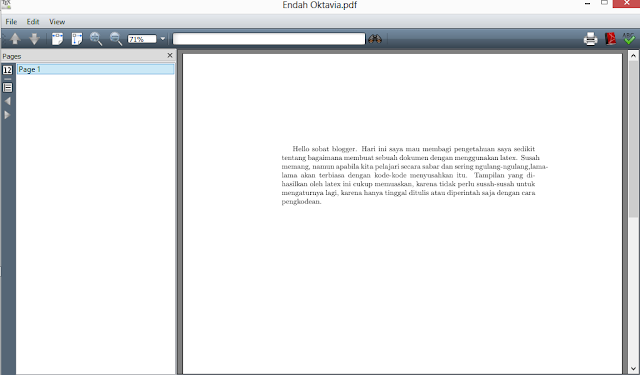Close the Pages side panel
Image resolution: width=640 pixels, height=375 pixels.
coord(170,55)
